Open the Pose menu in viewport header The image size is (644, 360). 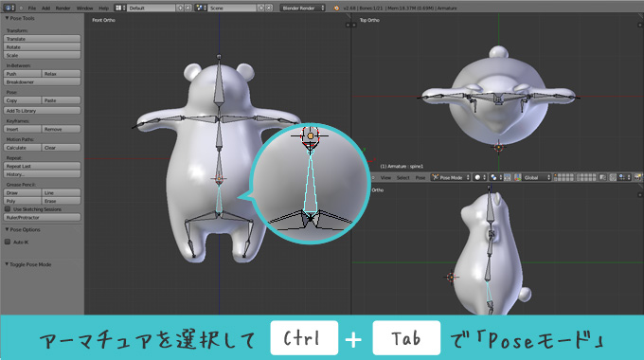tap(420, 177)
